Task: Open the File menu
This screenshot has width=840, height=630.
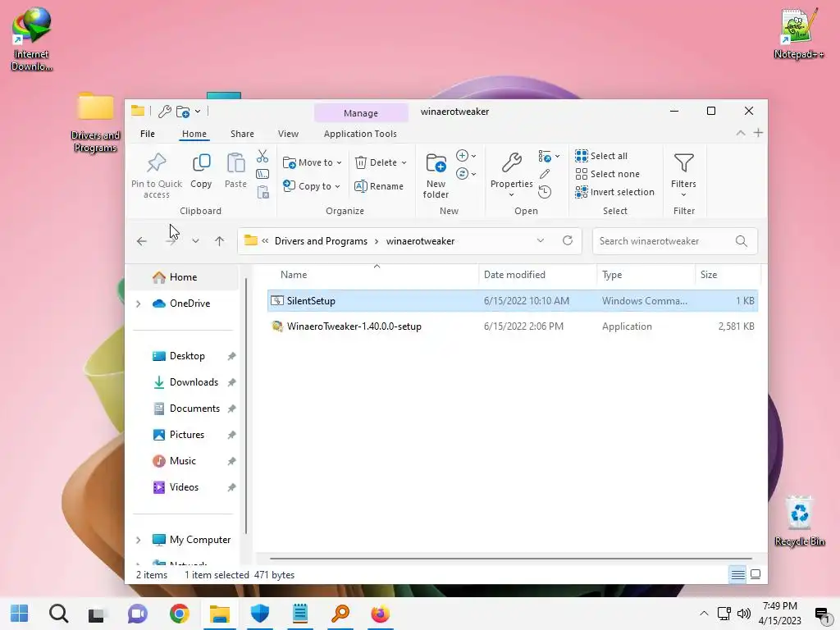Action: coord(148,134)
